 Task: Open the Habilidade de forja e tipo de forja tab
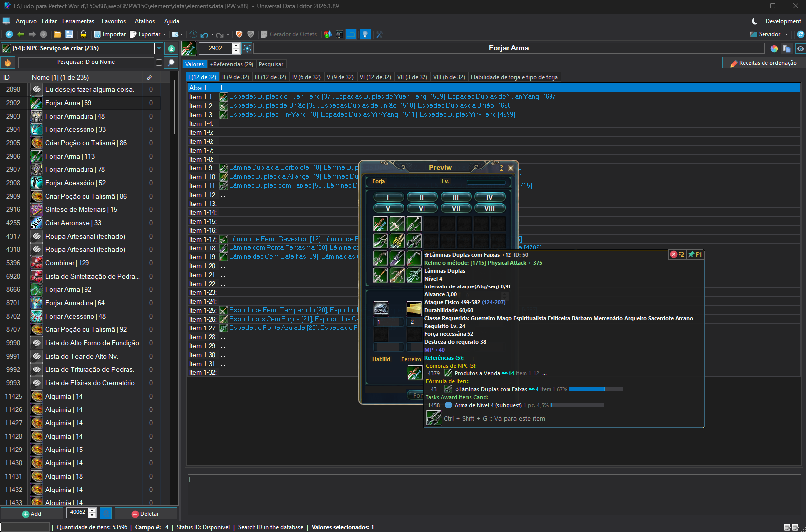coord(514,77)
